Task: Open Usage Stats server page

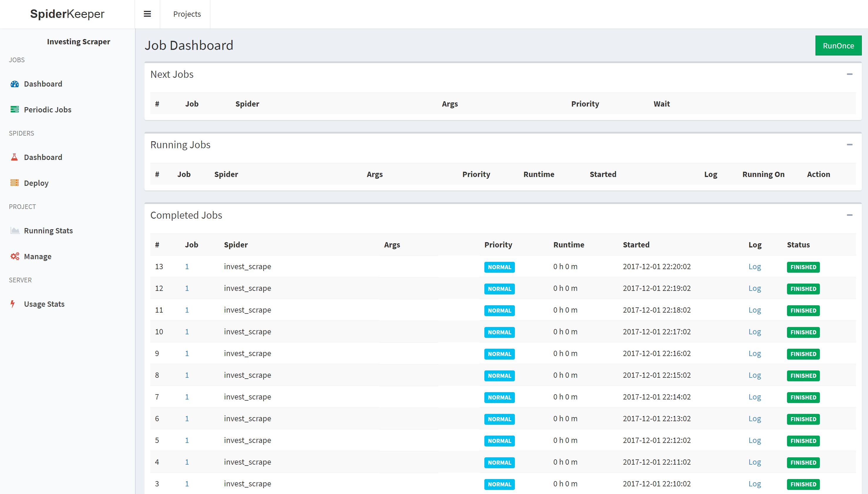Action: (44, 304)
